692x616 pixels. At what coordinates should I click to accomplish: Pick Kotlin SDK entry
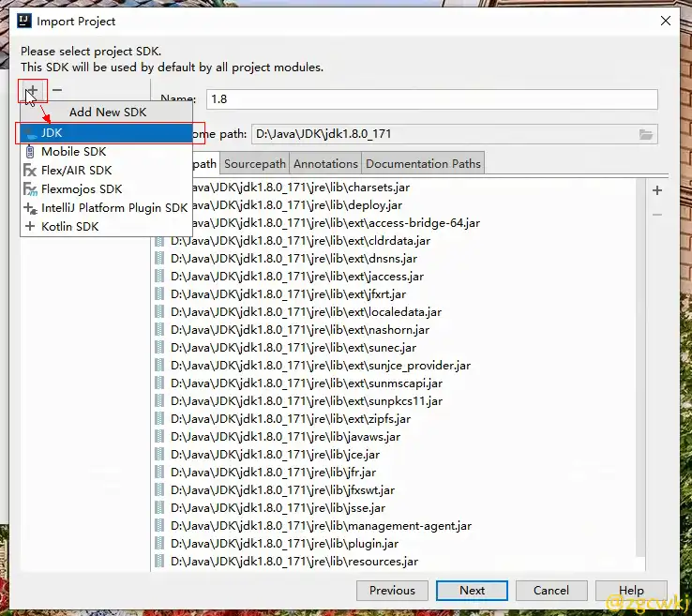tap(105, 226)
